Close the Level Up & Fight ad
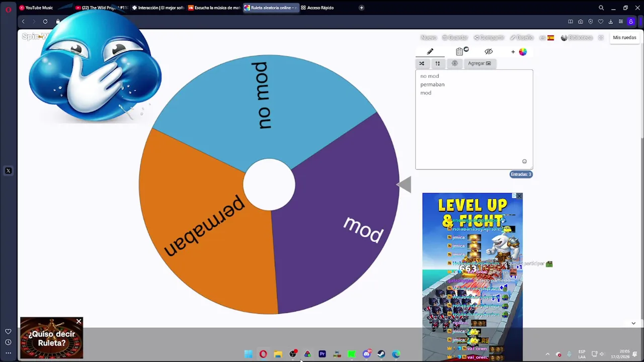Screen dimensions: 644x362 (x=519, y=196)
